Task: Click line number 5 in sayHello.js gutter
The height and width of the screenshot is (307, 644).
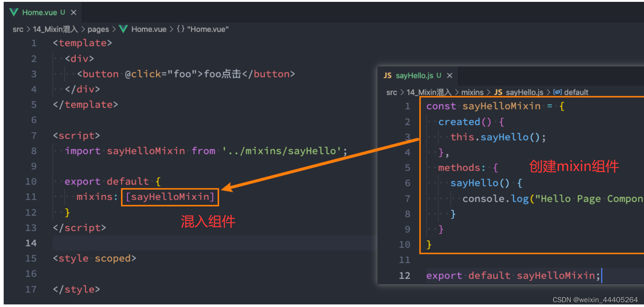Action: [408, 168]
